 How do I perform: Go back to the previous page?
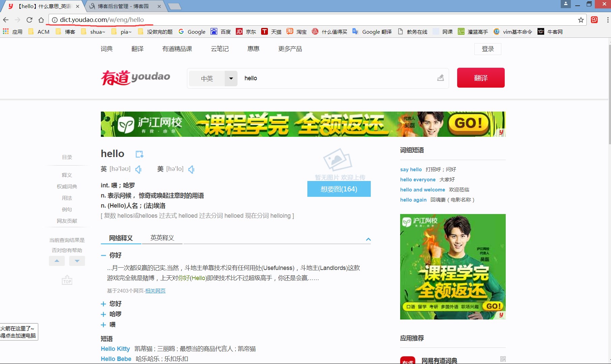click(6, 20)
